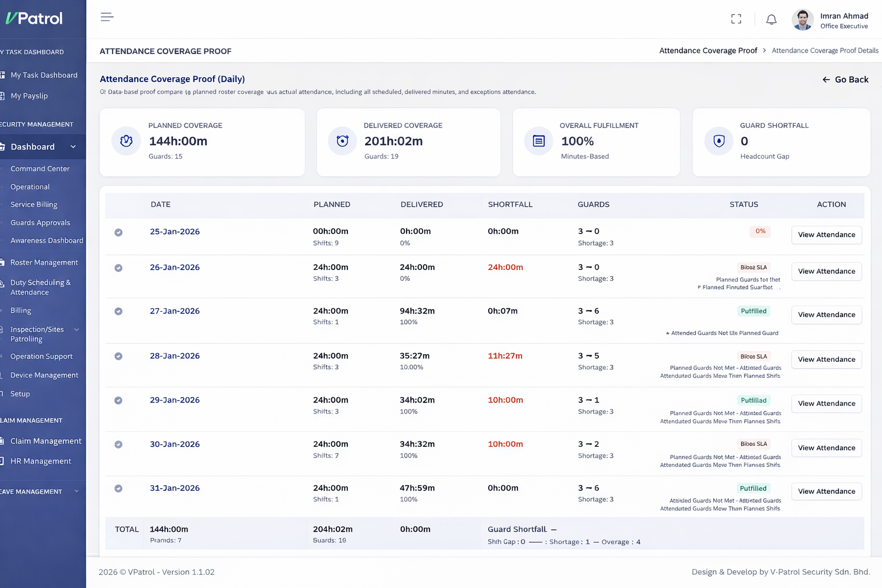The height and width of the screenshot is (588, 882).
Task: Toggle the check circle on 25-Jan-2026 row
Action: click(x=118, y=232)
